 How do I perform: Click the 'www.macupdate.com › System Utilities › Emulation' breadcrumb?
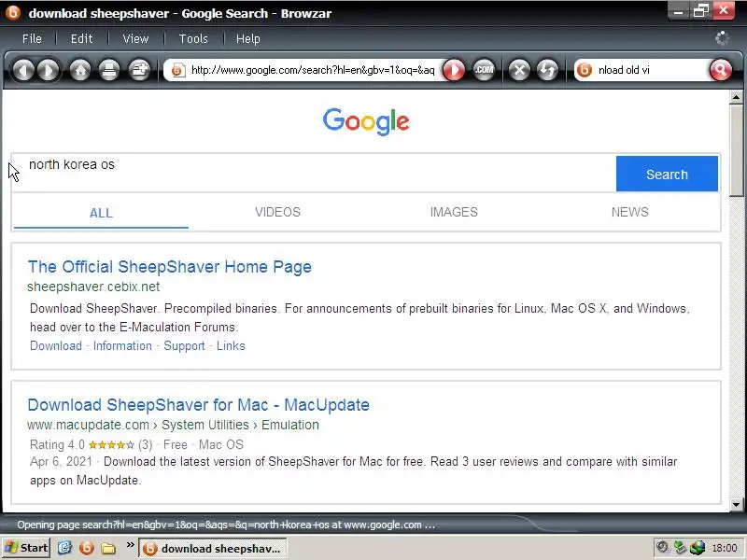[x=173, y=425]
